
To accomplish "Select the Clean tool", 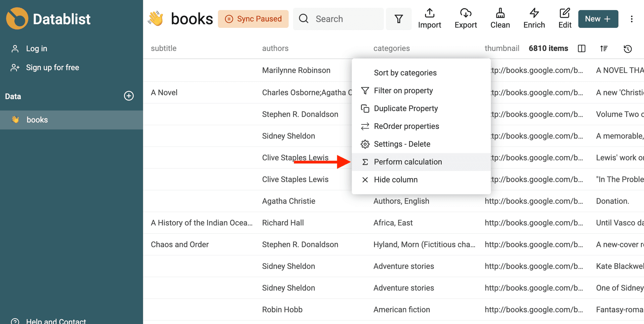I will coord(500,19).
